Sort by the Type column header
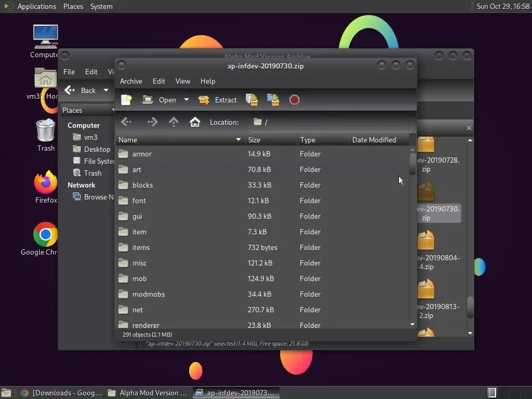 323,140
